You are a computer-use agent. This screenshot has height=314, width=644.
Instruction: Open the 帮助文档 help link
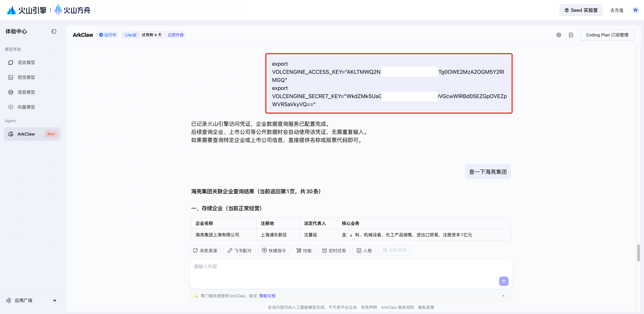[267, 296]
